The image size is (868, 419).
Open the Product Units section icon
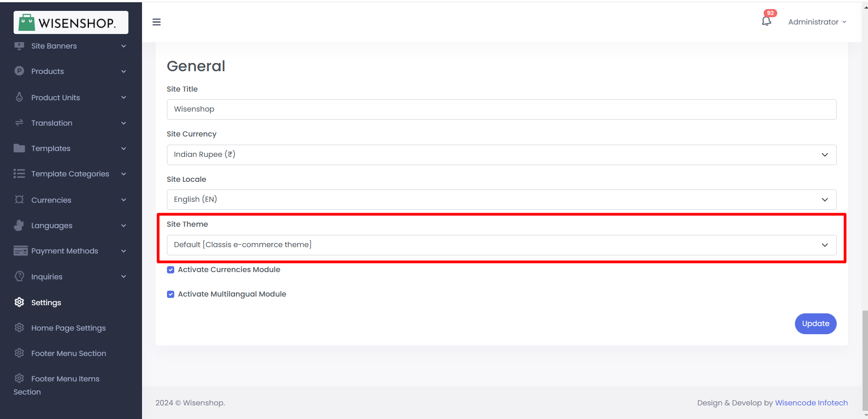19,97
